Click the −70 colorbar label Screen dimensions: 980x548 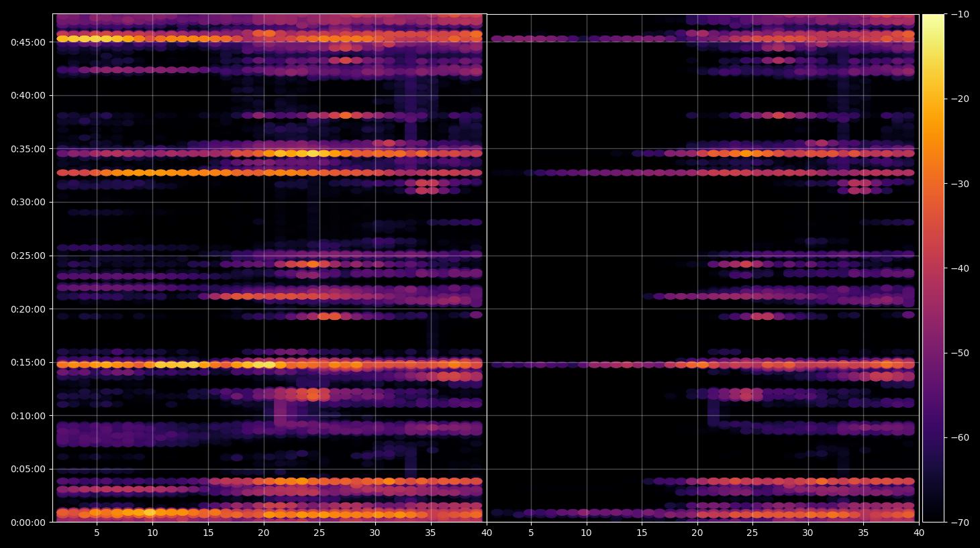[960, 522]
